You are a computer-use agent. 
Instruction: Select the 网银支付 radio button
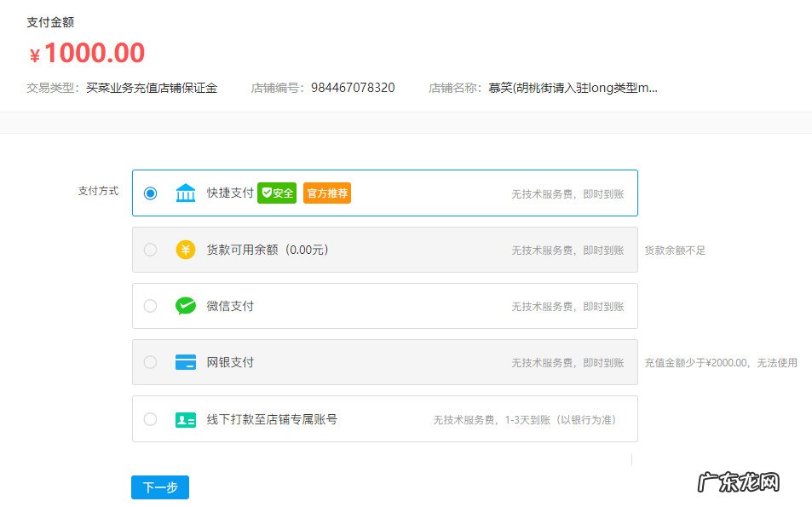point(151,362)
